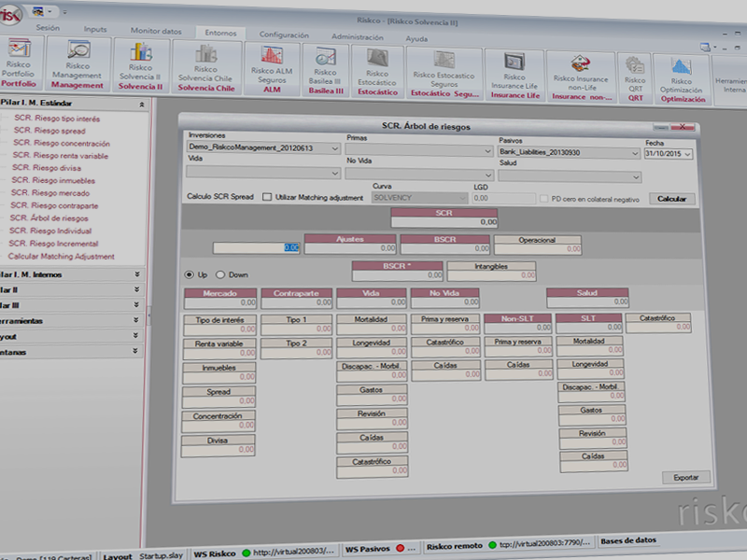The height and width of the screenshot is (560, 747).
Task: Expand the Pilar III section
Action: (x=136, y=305)
